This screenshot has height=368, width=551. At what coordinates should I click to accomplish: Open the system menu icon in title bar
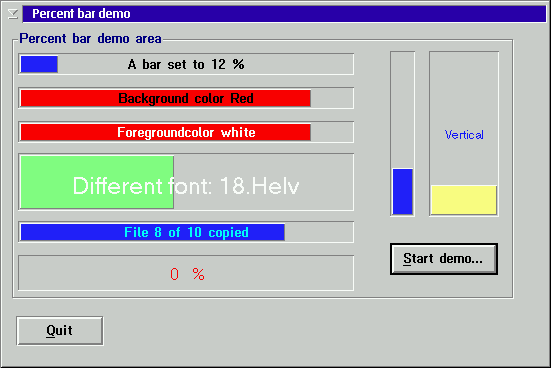[13, 14]
